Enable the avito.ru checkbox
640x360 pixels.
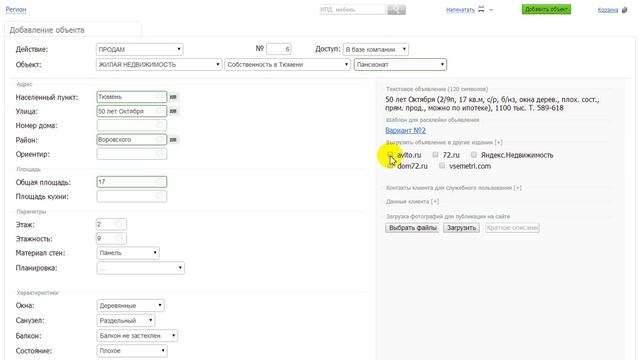(x=390, y=155)
